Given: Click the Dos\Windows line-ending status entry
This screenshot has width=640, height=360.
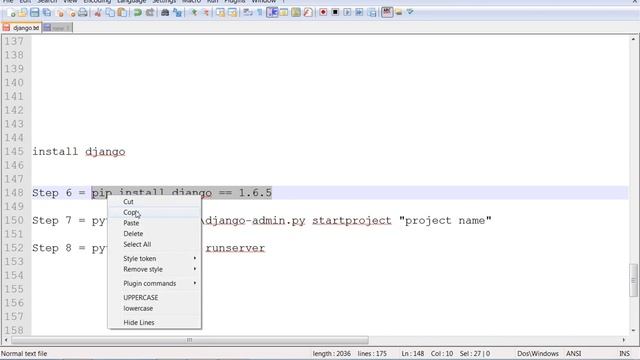Looking at the screenshot, I should click(x=538, y=353).
